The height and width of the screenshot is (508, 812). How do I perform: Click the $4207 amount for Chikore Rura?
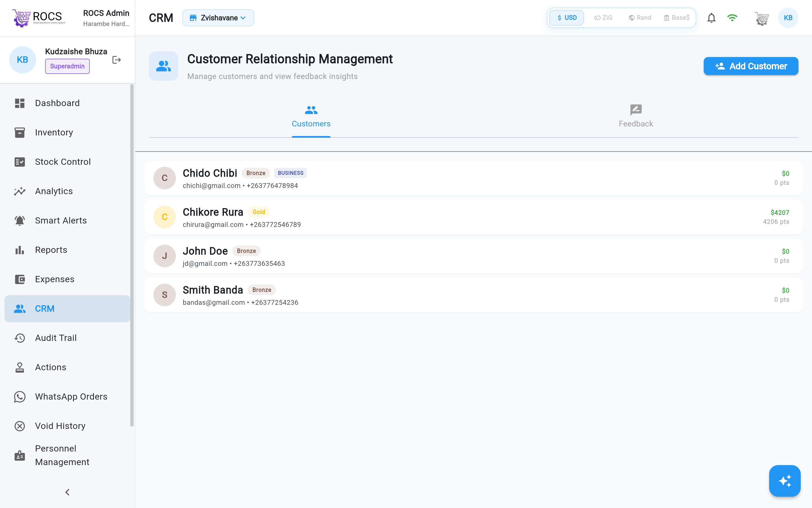coord(780,213)
